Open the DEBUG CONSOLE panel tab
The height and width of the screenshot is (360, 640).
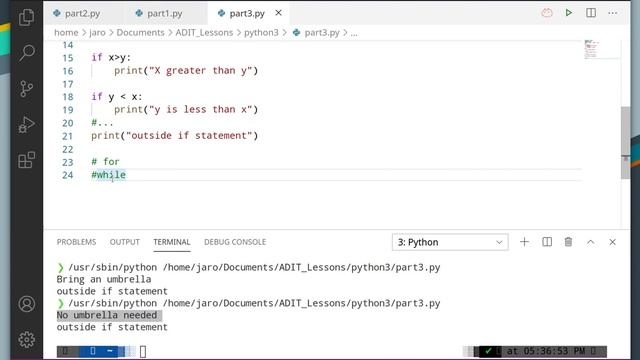[235, 242]
